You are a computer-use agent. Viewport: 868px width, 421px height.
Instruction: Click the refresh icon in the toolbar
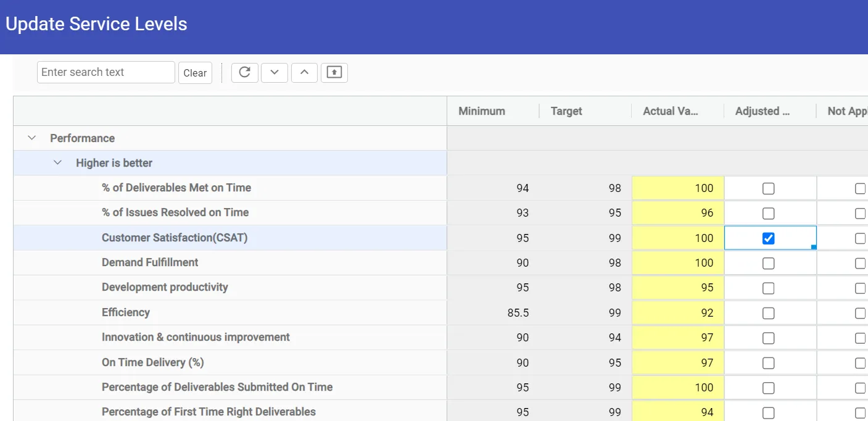[x=244, y=72]
